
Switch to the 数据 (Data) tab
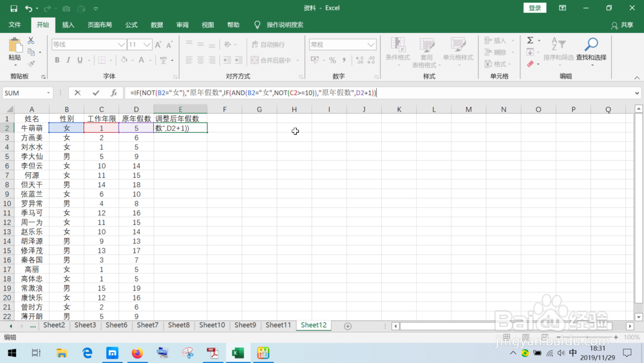pos(157,25)
